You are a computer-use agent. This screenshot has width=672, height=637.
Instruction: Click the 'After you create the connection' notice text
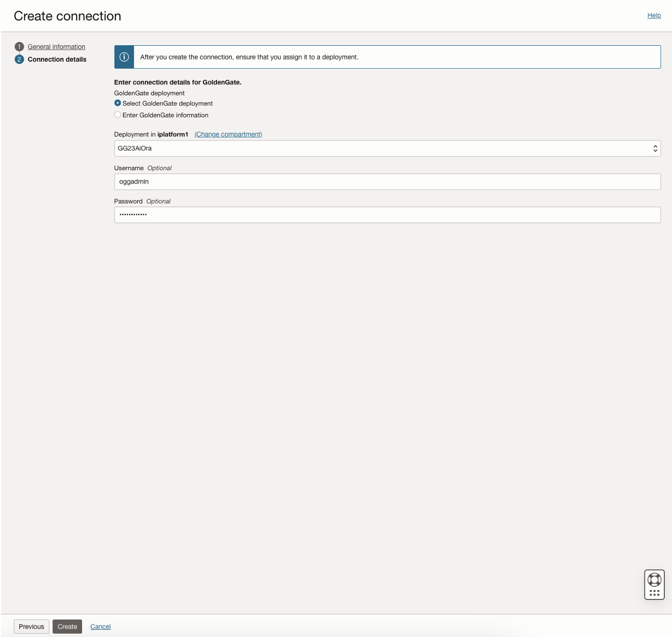(250, 57)
